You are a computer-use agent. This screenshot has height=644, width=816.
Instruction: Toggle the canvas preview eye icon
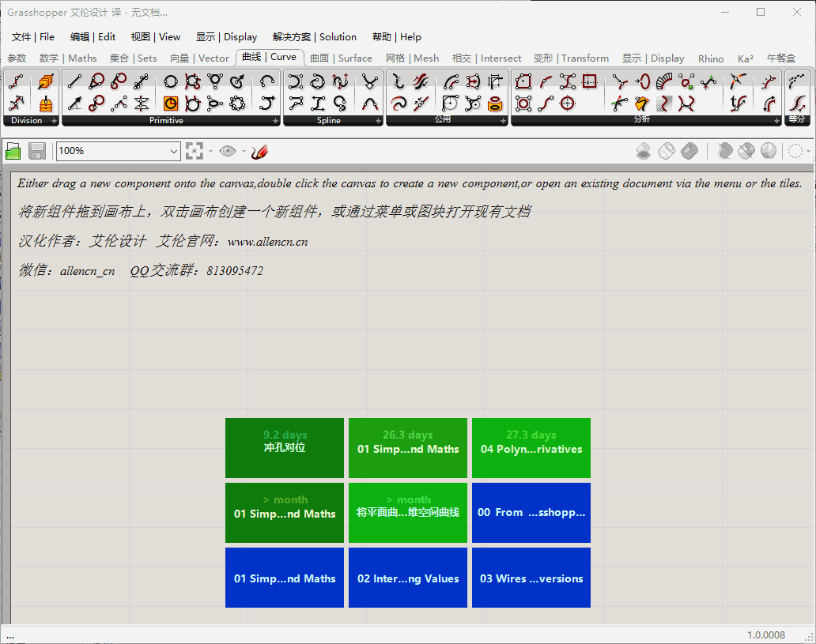click(228, 152)
